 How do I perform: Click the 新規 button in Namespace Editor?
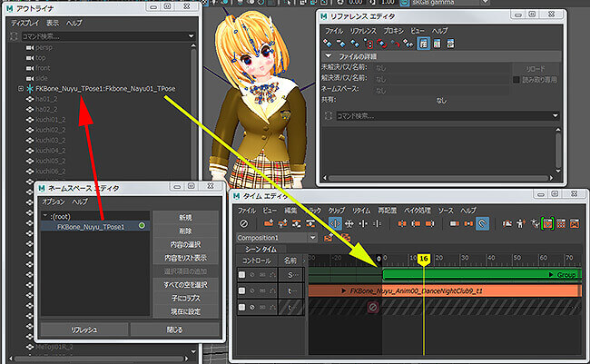tap(185, 218)
